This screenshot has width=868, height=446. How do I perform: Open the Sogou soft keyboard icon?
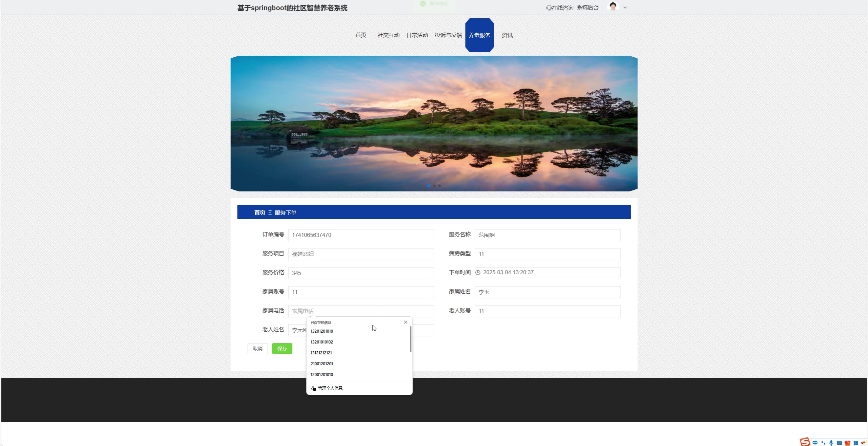(x=840, y=443)
